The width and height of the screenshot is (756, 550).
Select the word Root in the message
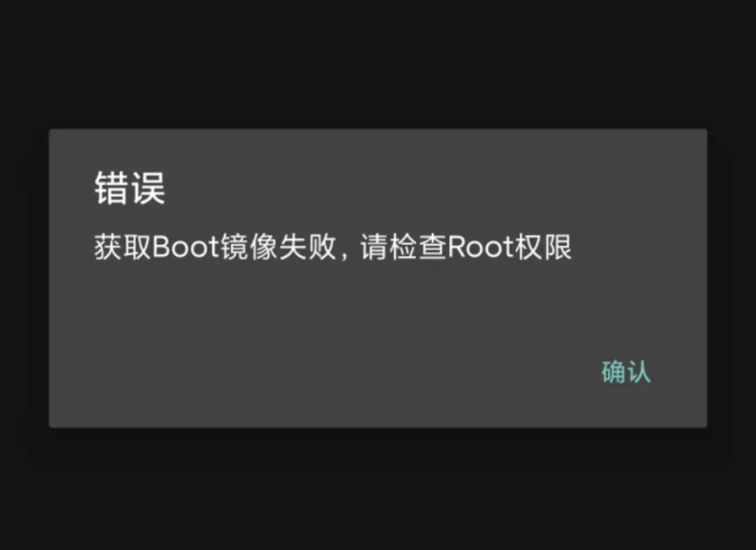click(x=481, y=247)
